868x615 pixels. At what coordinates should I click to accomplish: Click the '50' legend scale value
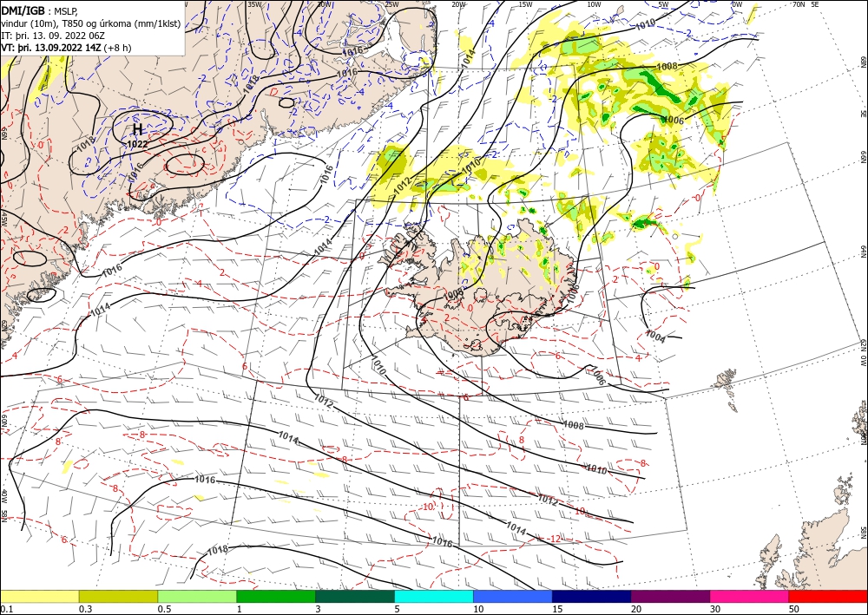[794, 609]
